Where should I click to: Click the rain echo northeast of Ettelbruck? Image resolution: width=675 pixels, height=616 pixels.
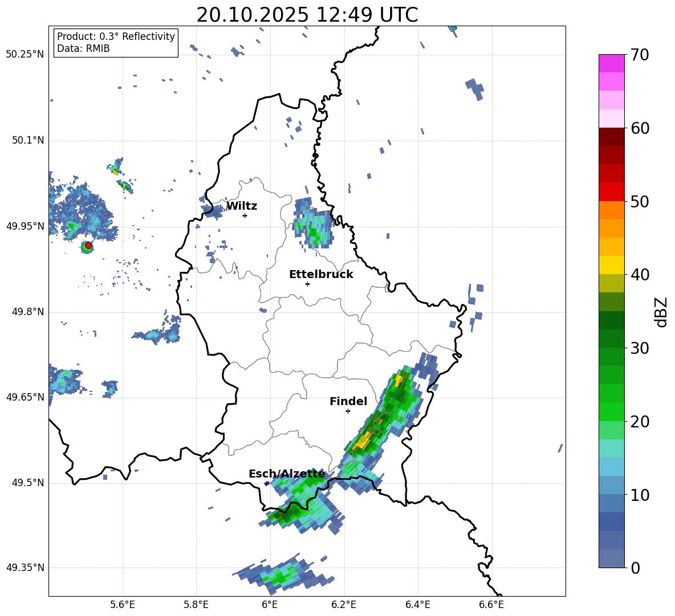click(x=313, y=225)
